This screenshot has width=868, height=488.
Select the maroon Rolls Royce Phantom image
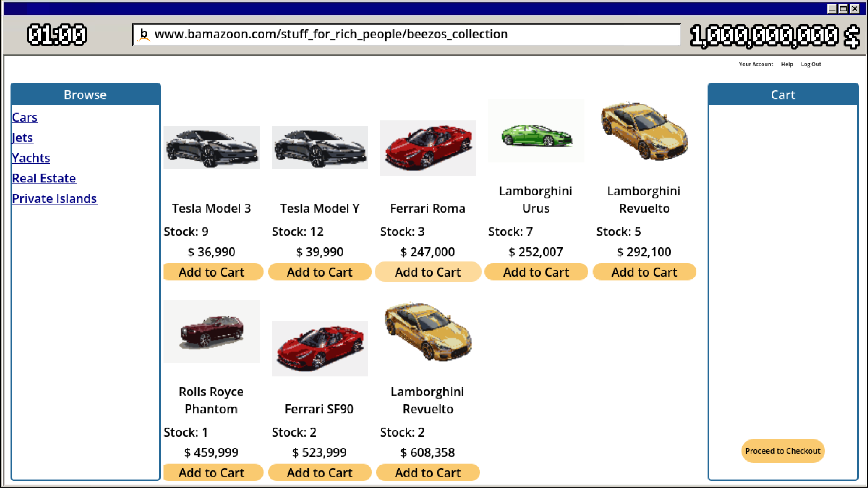coord(212,331)
